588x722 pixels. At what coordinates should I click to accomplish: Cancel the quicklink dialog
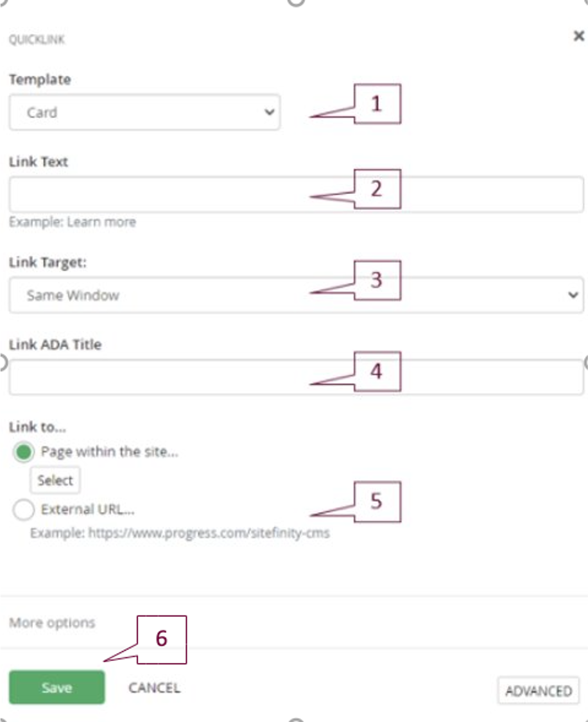point(154,688)
